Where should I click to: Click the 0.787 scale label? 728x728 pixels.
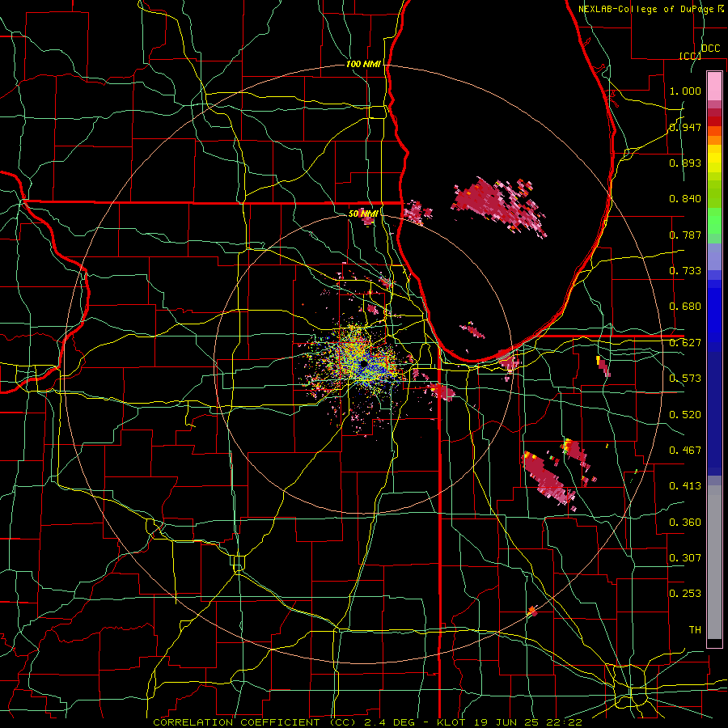click(685, 235)
